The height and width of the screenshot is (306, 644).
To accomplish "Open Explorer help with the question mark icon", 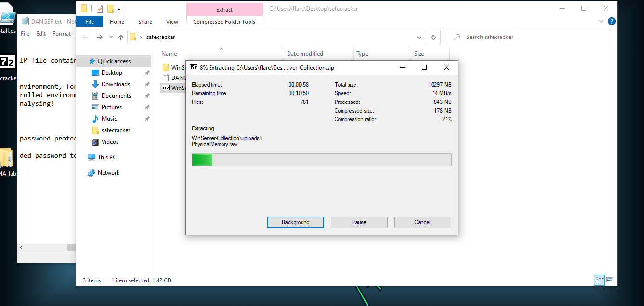I will (611, 22).
